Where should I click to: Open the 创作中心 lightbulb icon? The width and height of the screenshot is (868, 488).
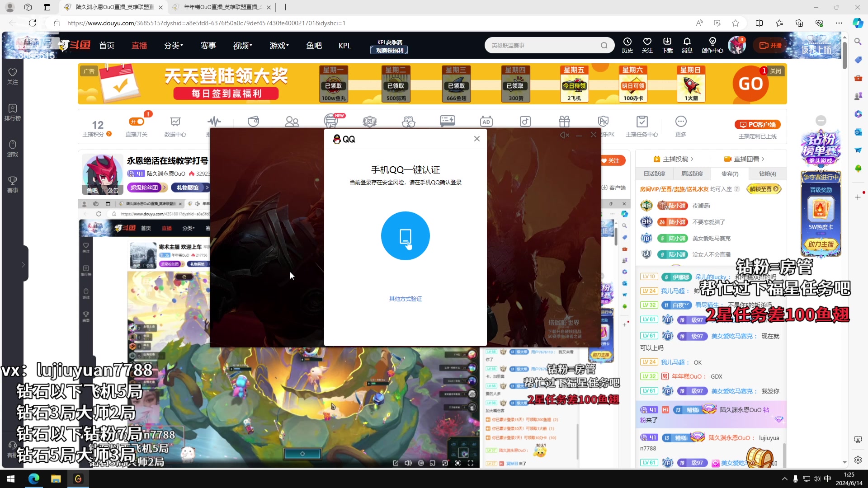point(712,45)
